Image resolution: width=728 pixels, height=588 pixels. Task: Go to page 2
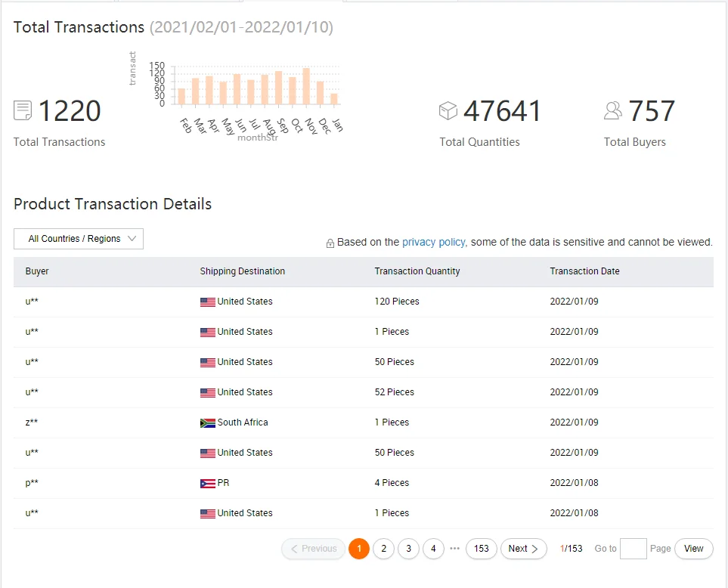[383, 549]
